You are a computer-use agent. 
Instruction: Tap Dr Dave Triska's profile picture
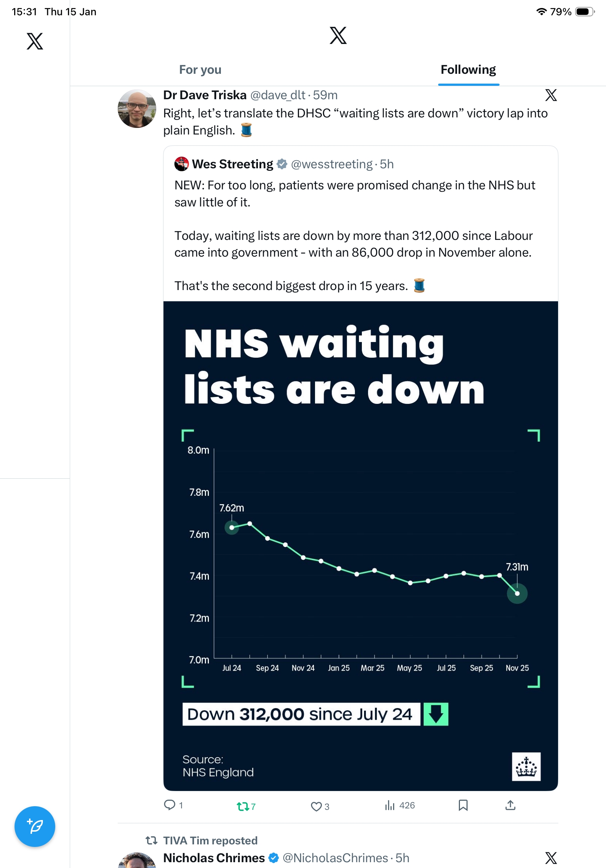pyautogui.click(x=137, y=109)
